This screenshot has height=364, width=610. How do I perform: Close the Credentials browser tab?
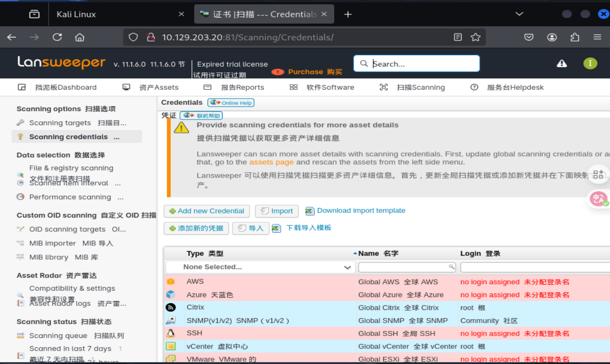coord(324,14)
